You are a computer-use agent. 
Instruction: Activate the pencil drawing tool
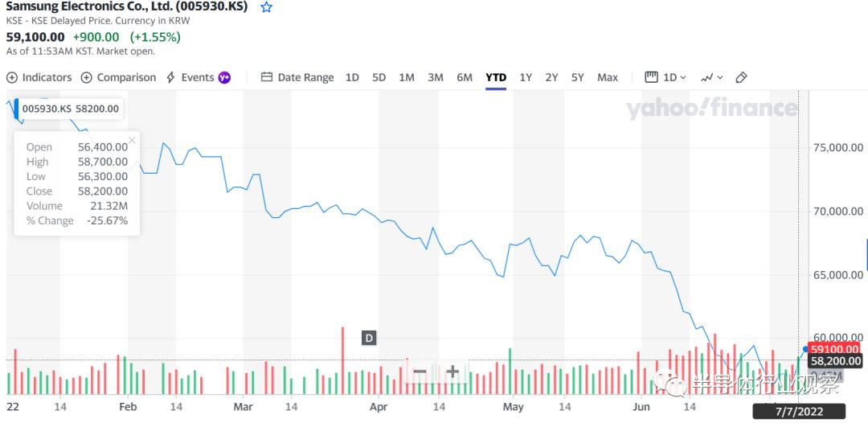pos(742,77)
